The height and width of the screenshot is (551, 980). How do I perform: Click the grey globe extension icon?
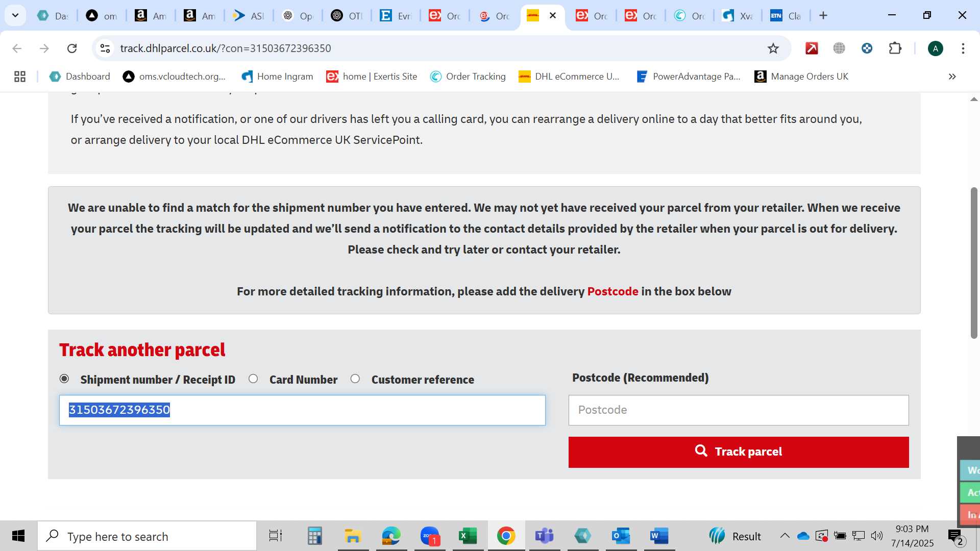(x=839, y=48)
